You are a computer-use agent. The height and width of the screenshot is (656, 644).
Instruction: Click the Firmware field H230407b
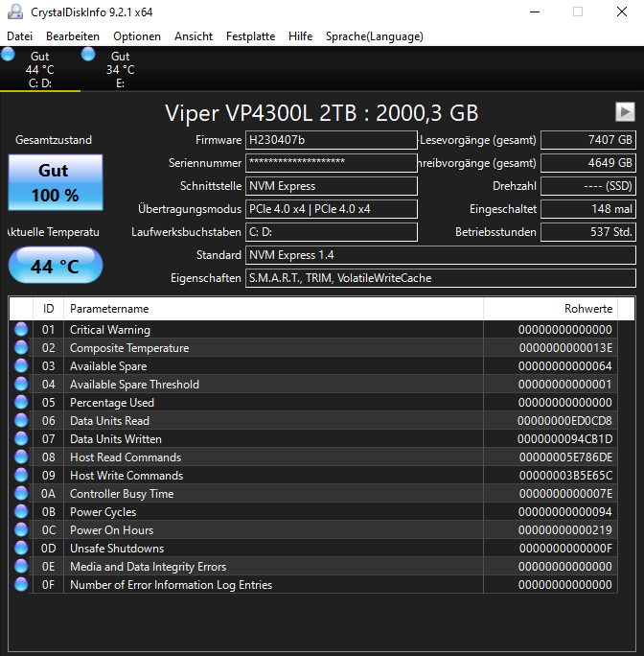(x=332, y=140)
